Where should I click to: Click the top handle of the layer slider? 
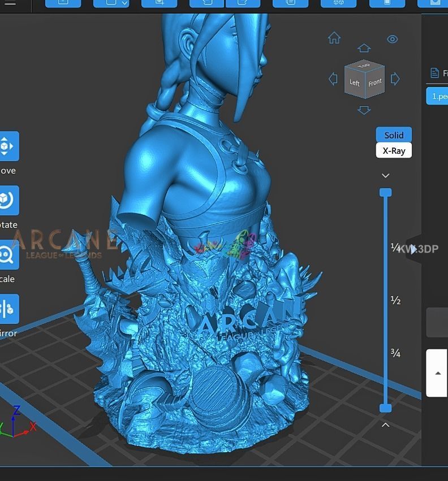pyautogui.click(x=386, y=192)
